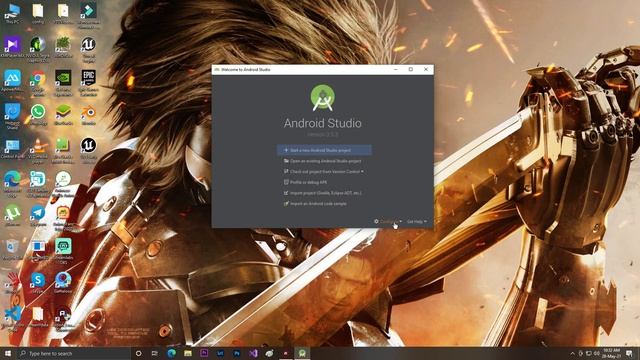Switch to Android Studio taskbar icon
The height and width of the screenshot is (360, 640).
click(x=302, y=353)
